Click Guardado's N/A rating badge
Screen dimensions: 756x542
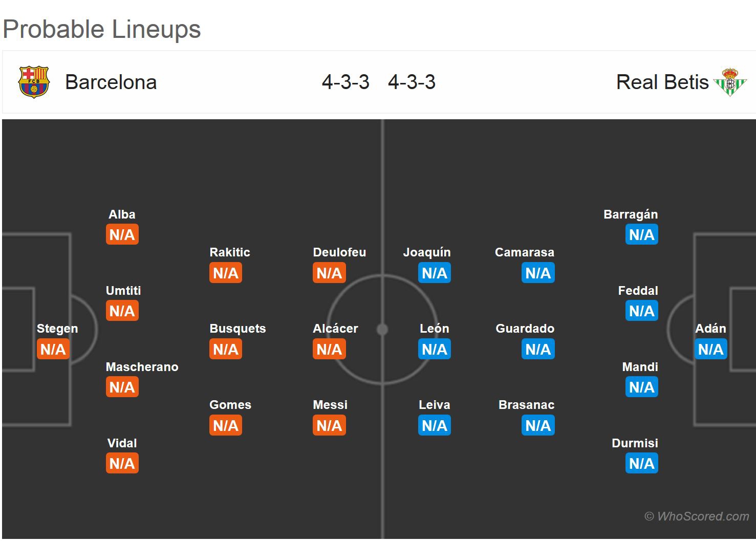[538, 349]
